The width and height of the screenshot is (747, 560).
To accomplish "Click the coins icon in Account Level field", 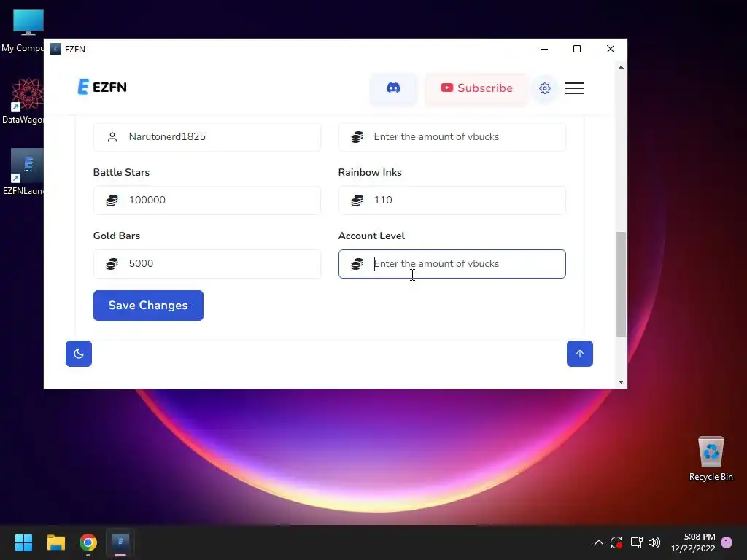I will click(357, 263).
